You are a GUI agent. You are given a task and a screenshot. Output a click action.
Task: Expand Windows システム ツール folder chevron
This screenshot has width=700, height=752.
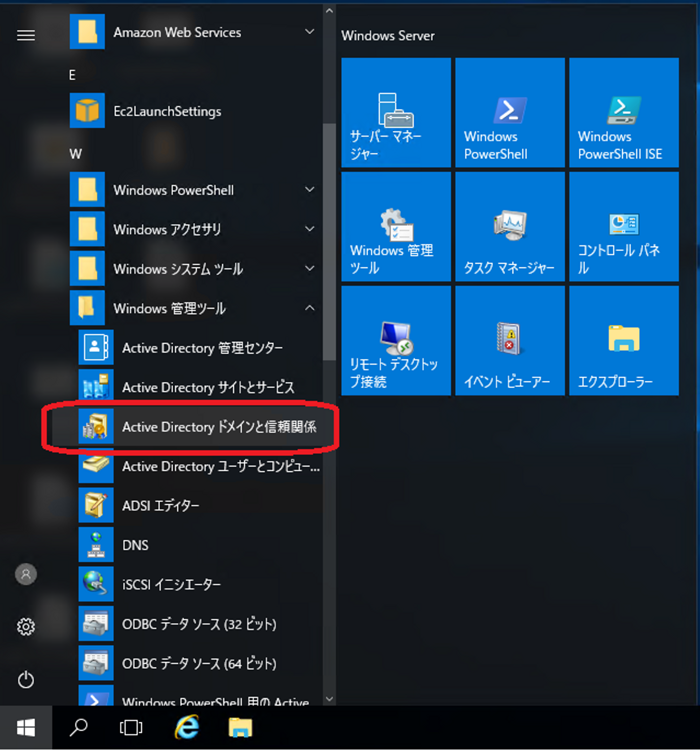(310, 268)
